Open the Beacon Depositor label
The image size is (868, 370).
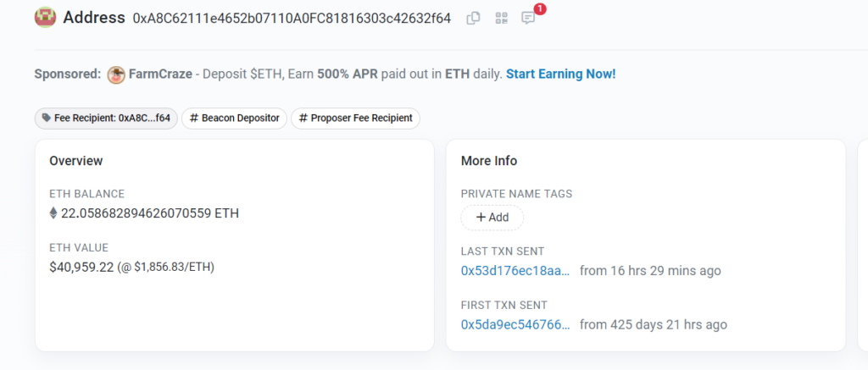[x=234, y=119]
